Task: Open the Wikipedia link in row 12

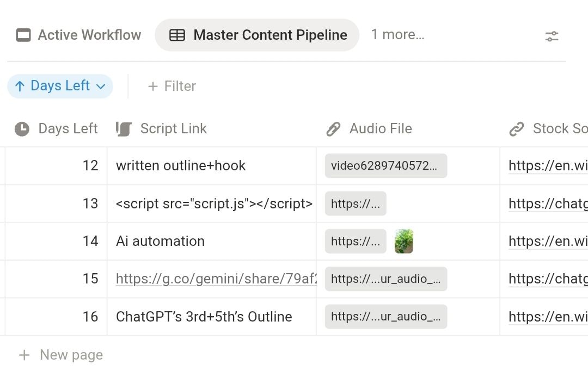Action: click(x=548, y=165)
